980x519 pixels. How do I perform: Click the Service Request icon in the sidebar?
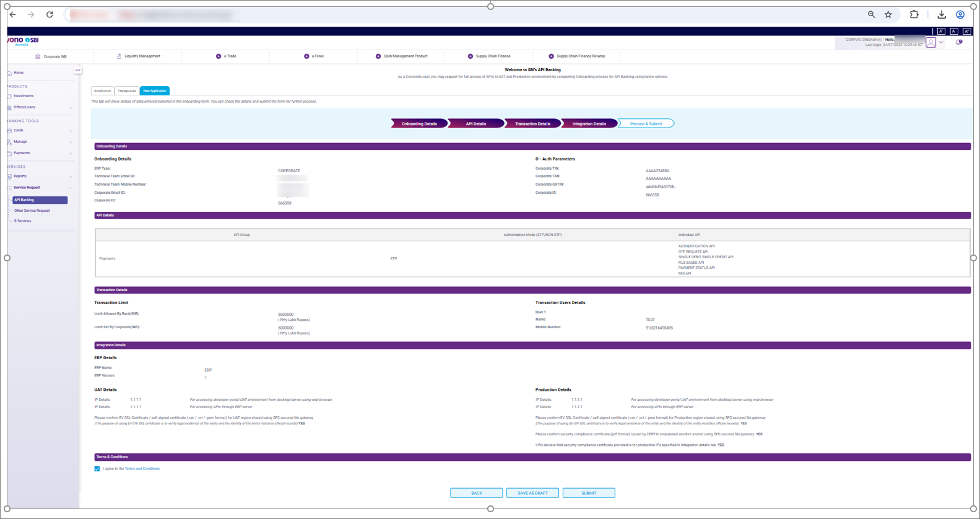click(x=9, y=188)
